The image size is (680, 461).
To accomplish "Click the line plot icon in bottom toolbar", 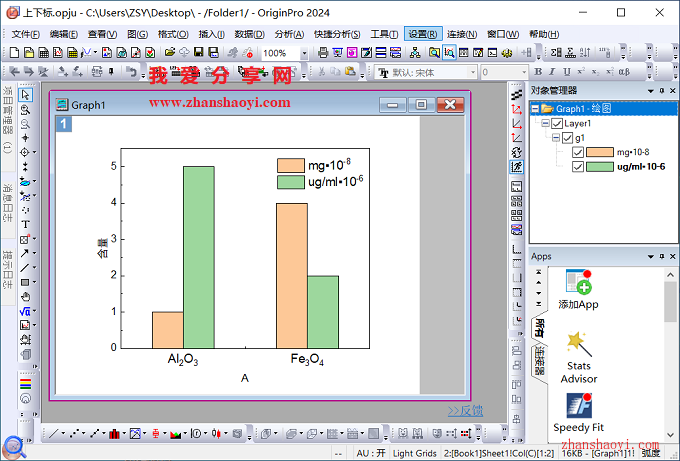I will click(53, 433).
